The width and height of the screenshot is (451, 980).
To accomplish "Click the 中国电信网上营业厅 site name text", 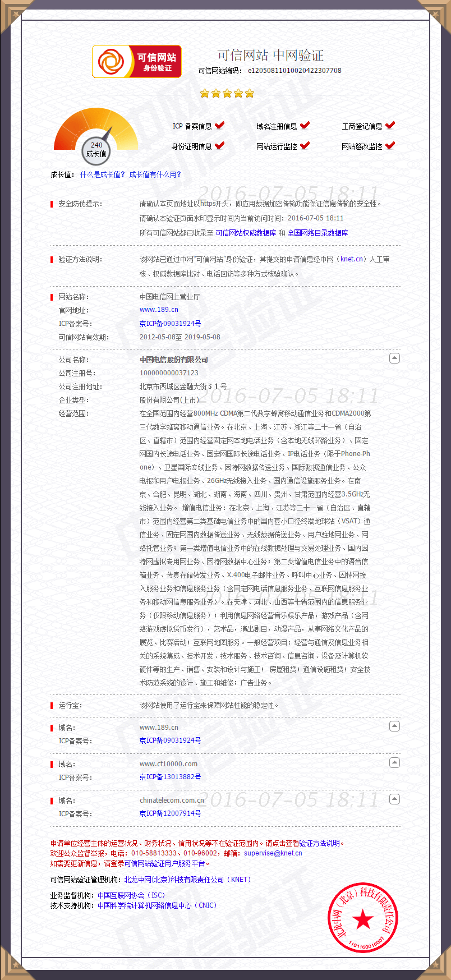I will [x=169, y=297].
